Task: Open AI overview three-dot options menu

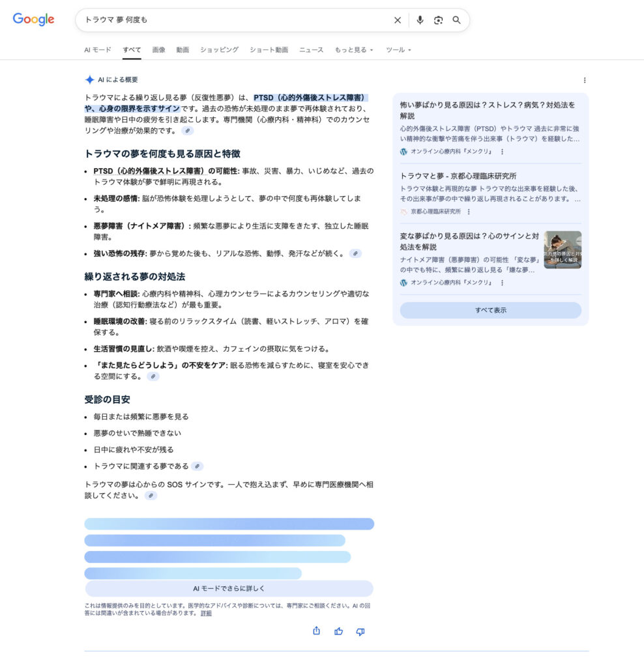Action: point(584,80)
